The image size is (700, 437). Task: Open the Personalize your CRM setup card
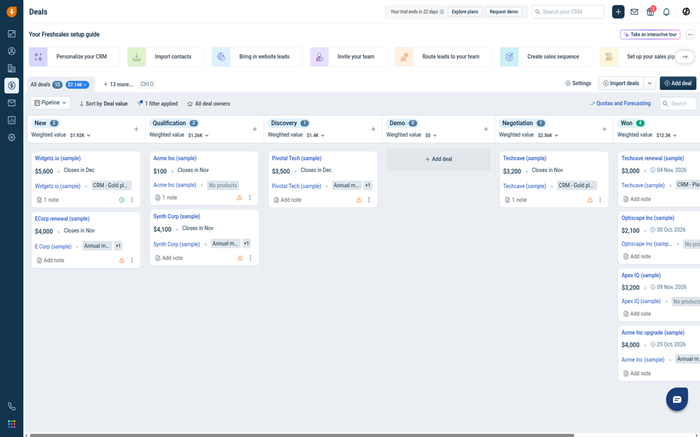74,57
